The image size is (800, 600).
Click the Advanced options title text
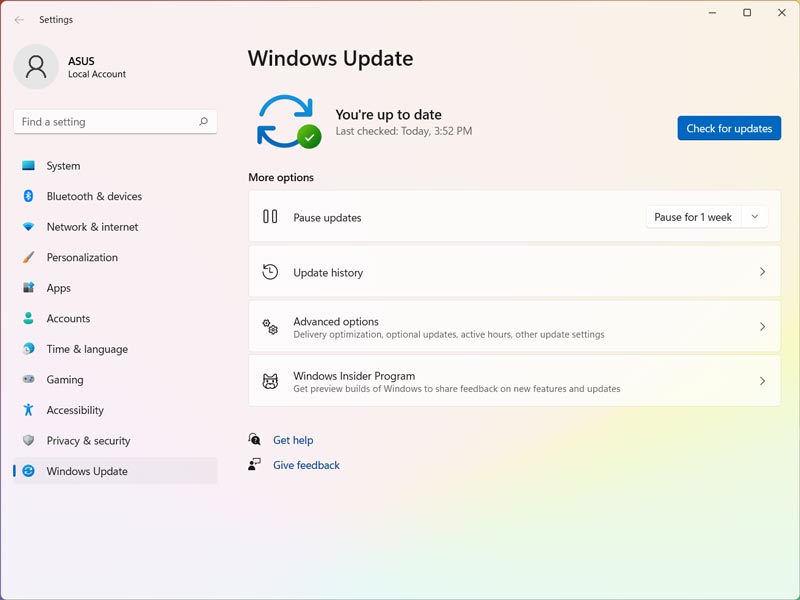[x=336, y=321]
